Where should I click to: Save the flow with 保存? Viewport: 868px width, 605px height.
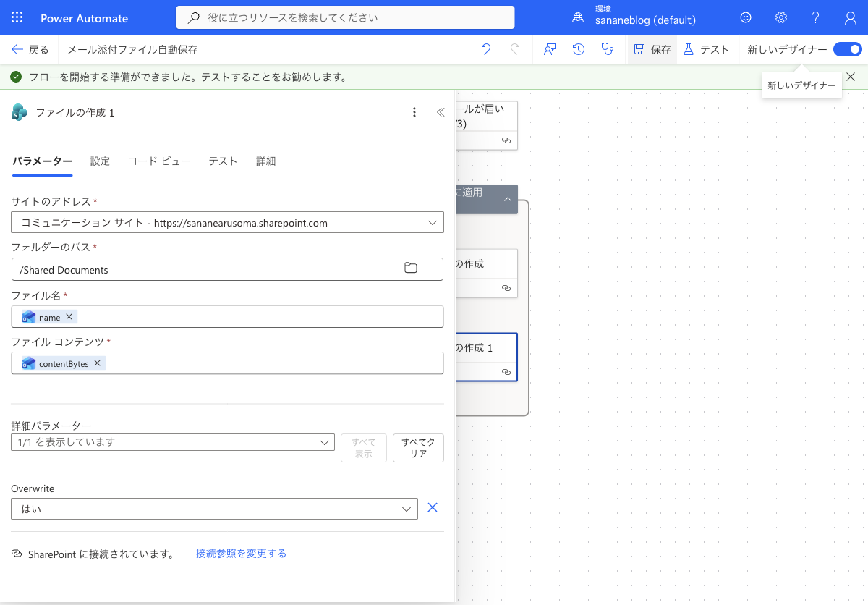tap(652, 49)
